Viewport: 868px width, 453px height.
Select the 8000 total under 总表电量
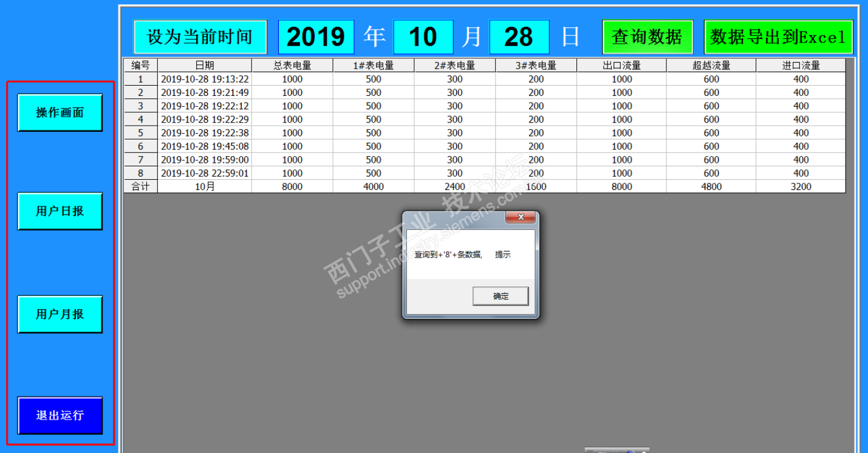pyautogui.click(x=292, y=186)
